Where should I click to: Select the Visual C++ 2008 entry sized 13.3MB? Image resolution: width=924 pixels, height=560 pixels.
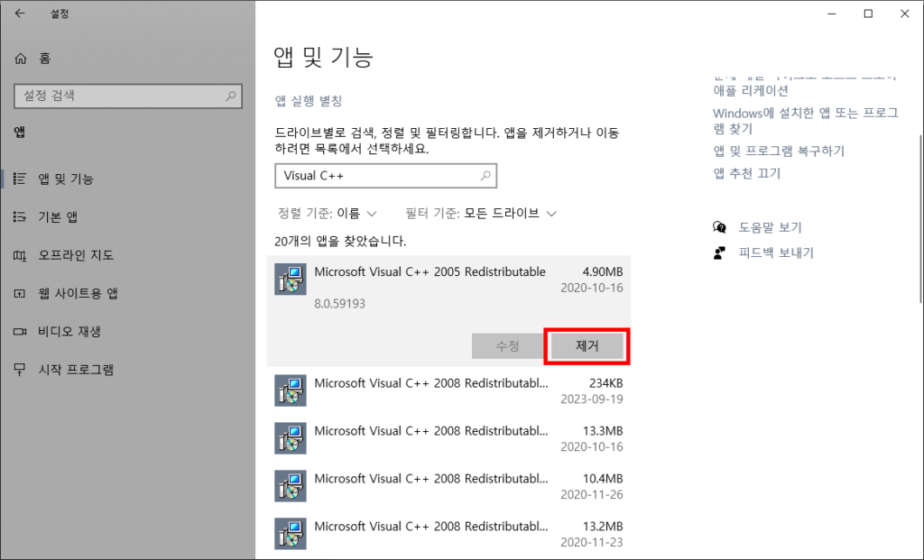[448, 438]
